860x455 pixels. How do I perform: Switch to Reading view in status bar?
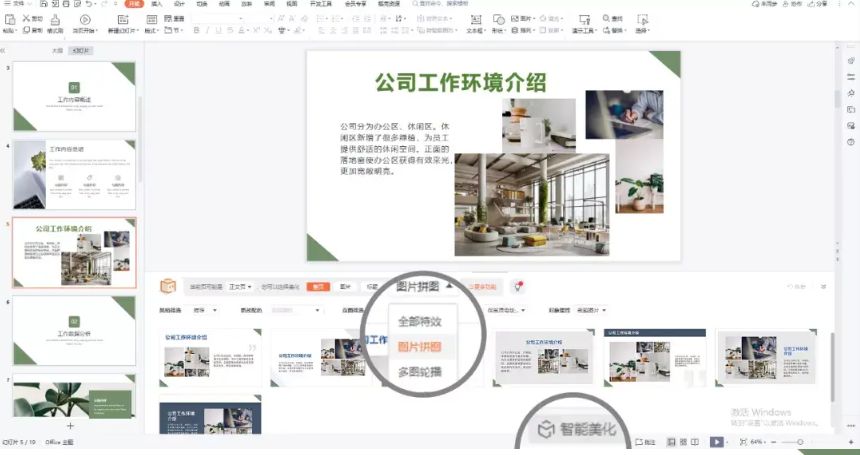[695, 442]
